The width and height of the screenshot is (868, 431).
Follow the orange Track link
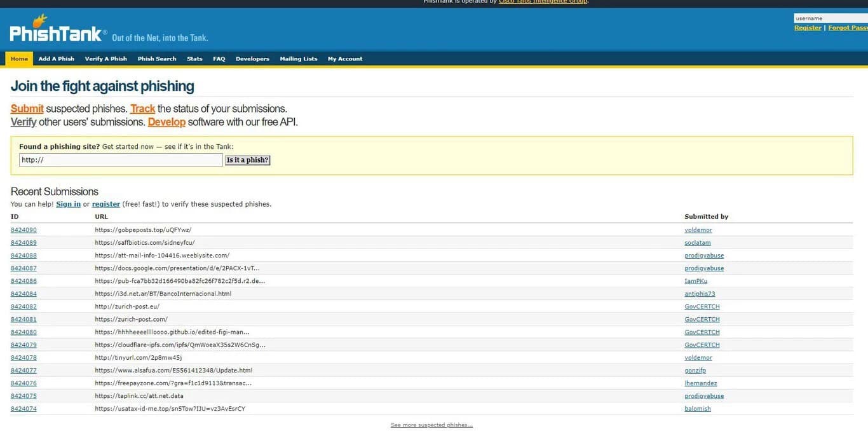pos(143,109)
